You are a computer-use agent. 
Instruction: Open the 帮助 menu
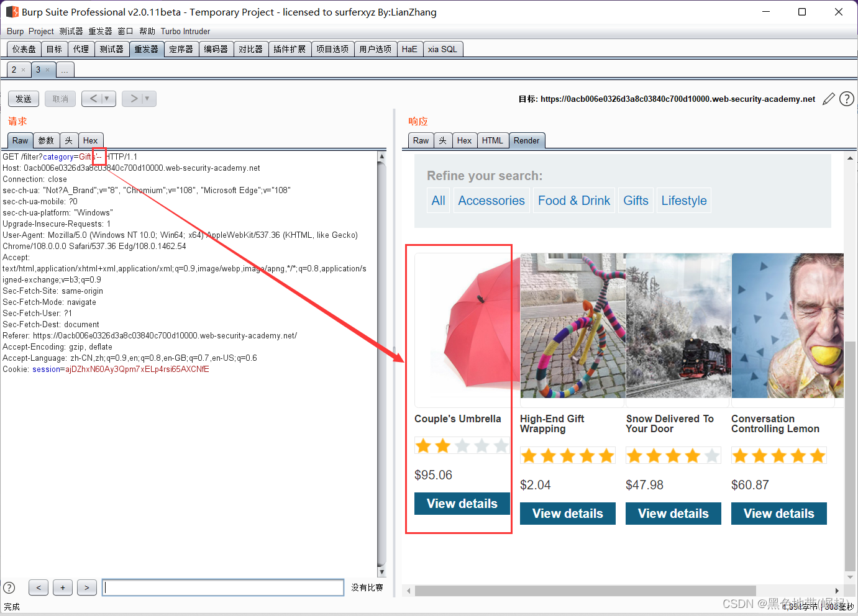pyautogui.click(x=147, y=32)
